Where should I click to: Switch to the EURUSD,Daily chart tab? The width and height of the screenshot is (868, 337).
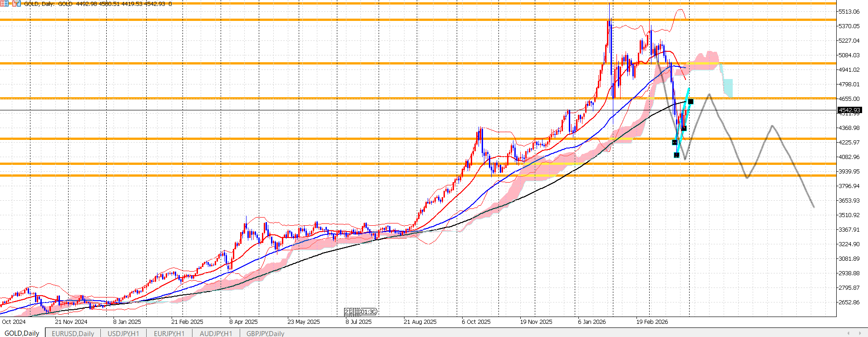click(x=73, y=333)
